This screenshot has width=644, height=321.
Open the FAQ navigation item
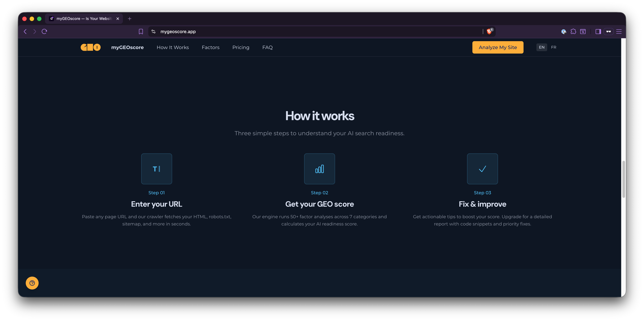267,47
